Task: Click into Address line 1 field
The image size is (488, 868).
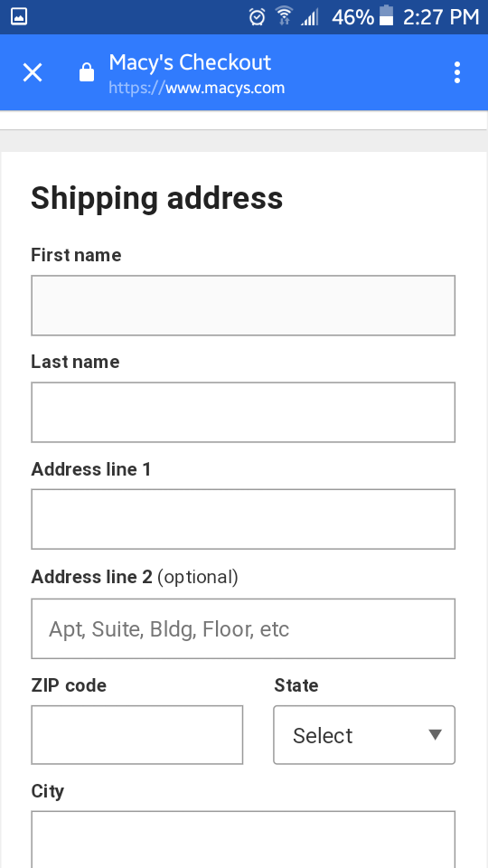Action: (x=243, y=519)
